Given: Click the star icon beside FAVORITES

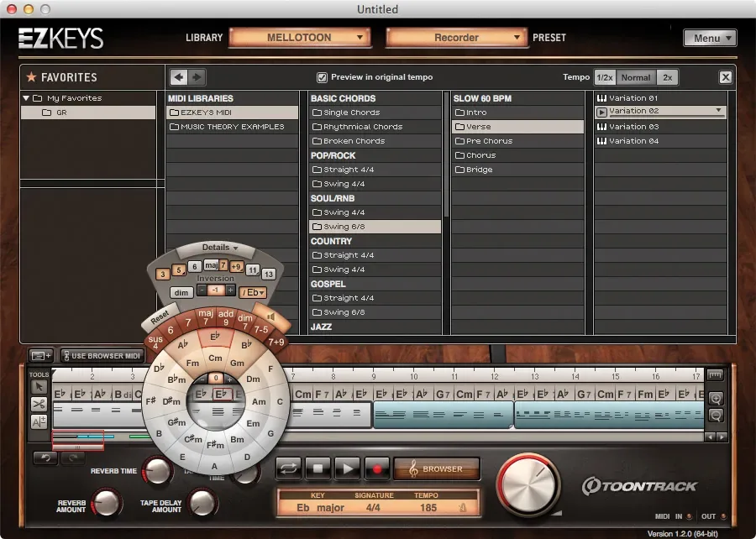Looking at the screenshot, I should pos(31,76).
